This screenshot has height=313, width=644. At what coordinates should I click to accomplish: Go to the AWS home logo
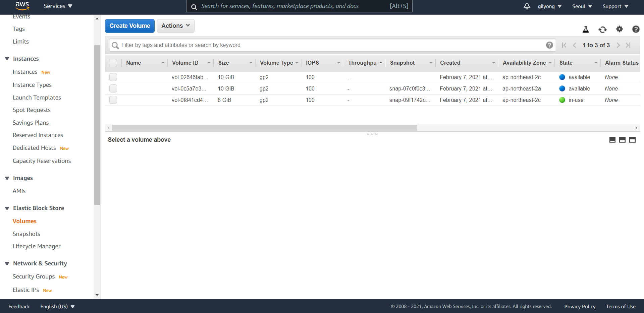point(22,6)
